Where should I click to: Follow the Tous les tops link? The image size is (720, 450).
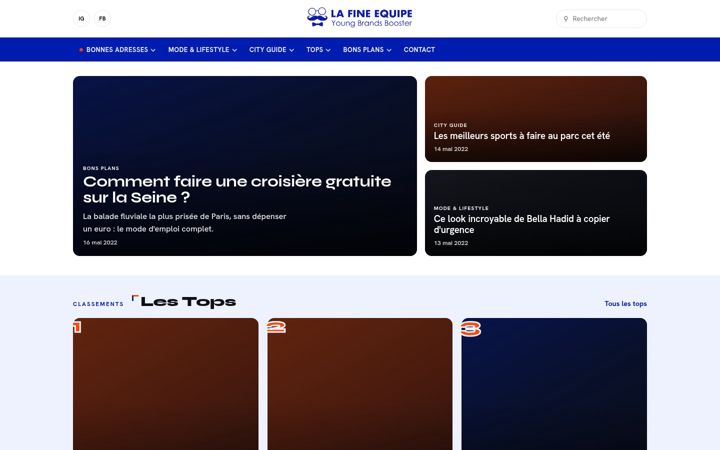pos(625,304)
